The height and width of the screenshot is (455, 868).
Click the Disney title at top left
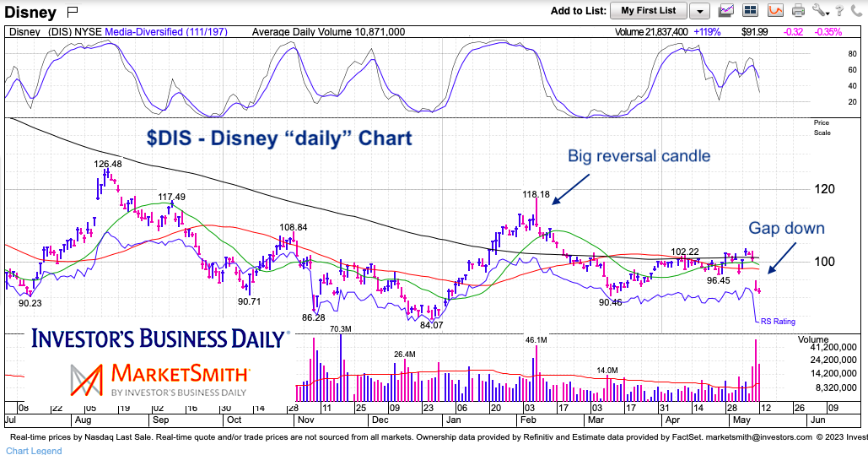coord(30,12)
